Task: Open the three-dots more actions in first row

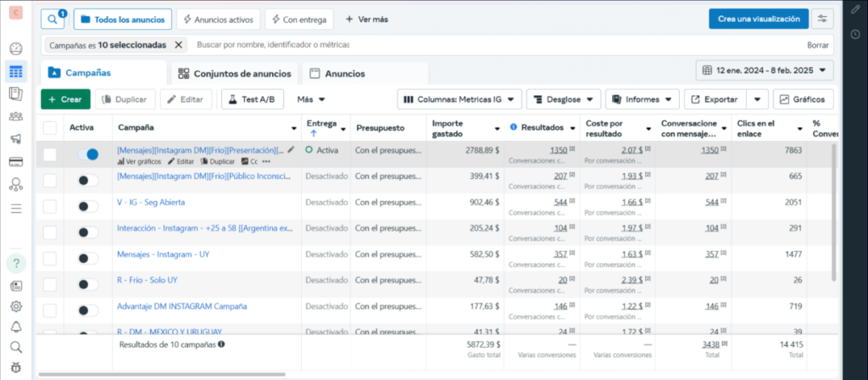Action: click(x=266, y=162)
